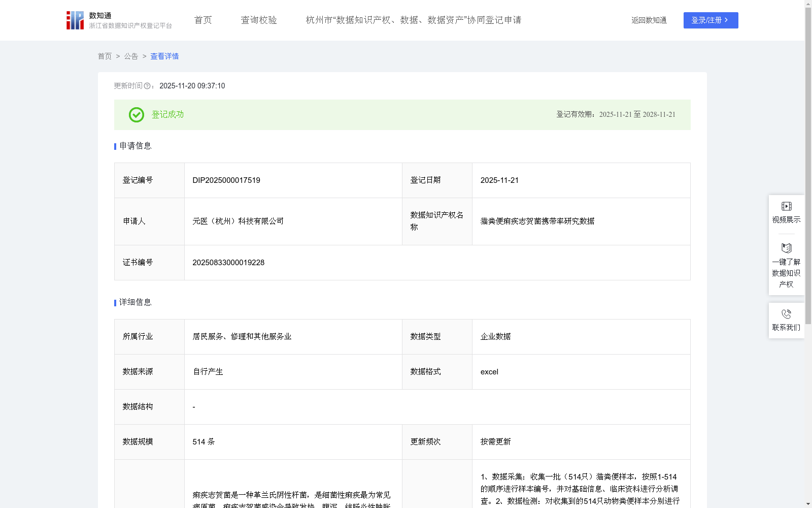
Task: Switch to 查询校验 navigation item
Action: [x=259, y=20]
